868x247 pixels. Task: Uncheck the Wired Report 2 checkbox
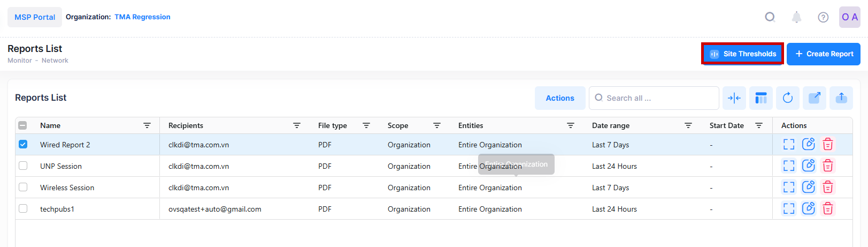tap(23, 145)
